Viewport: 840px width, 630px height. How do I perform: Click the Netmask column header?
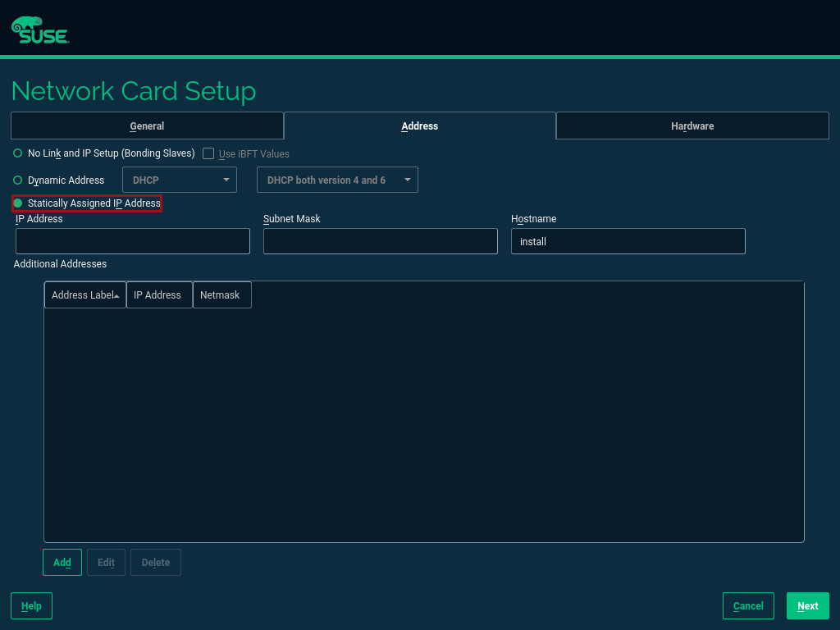(x=221, y=295)
